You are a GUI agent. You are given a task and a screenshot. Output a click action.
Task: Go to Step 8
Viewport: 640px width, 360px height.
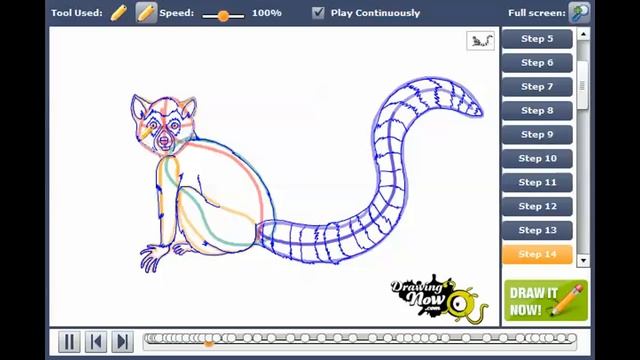coord(537,111)
